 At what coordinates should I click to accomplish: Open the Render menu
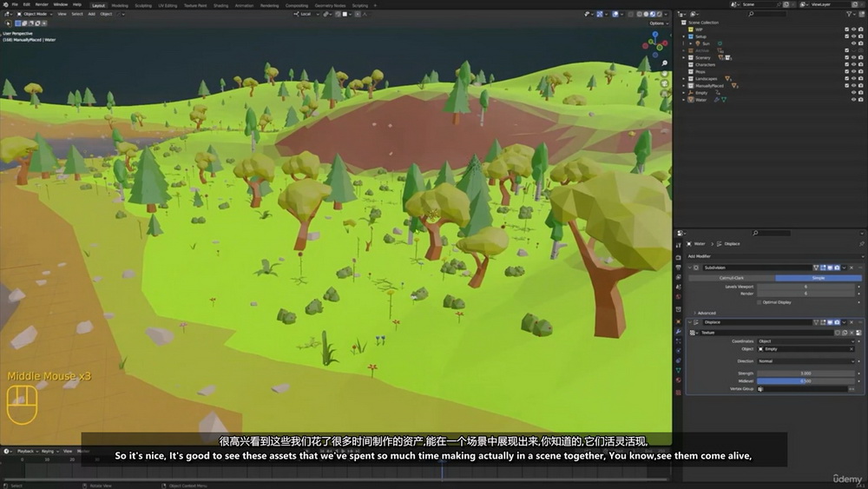point(42,4)
